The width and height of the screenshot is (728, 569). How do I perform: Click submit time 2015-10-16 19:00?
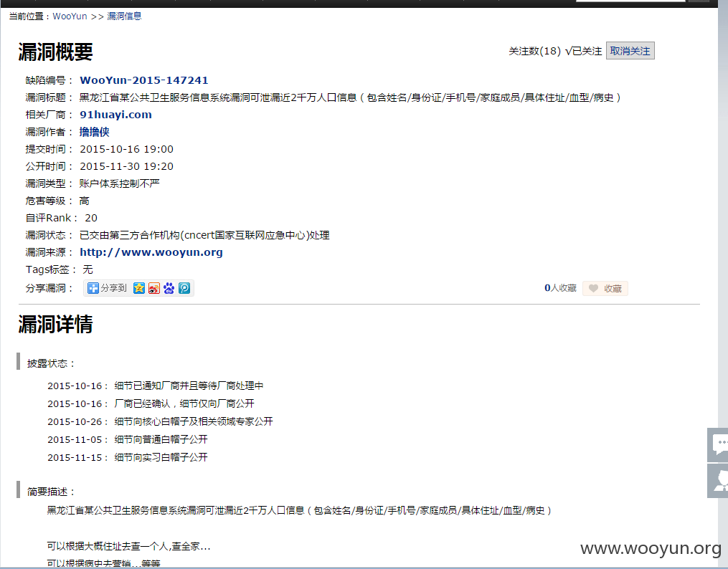(x=127, y=149)
